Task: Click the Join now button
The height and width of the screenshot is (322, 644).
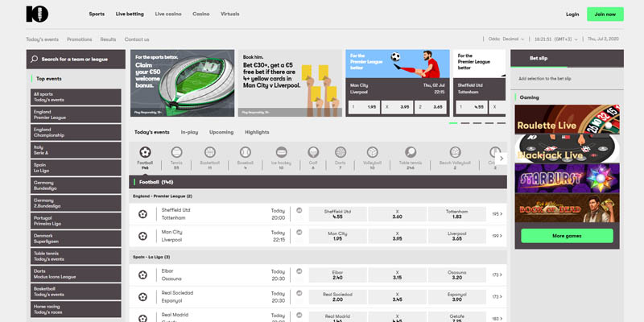Action: point(605,14)
